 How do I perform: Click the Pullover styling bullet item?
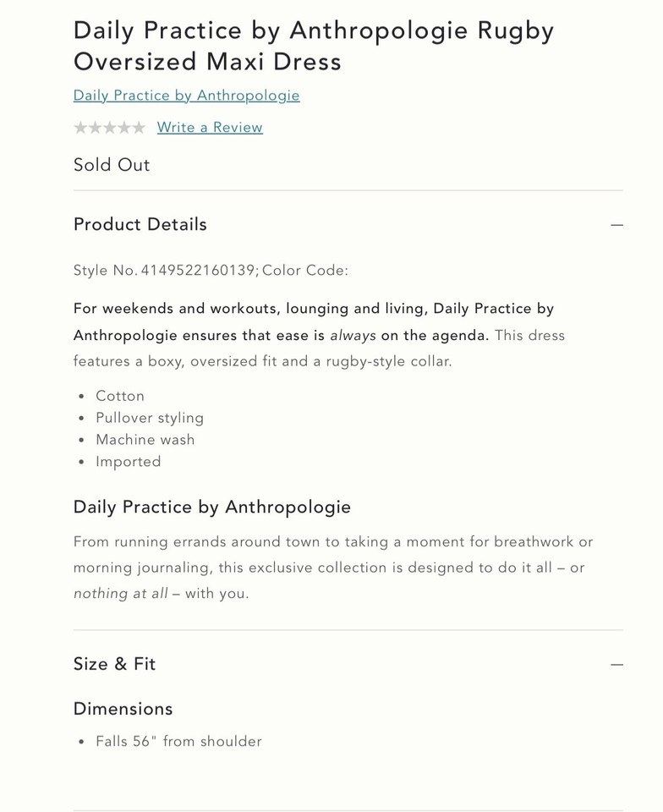pyautogui.click(x=150, y=418)
